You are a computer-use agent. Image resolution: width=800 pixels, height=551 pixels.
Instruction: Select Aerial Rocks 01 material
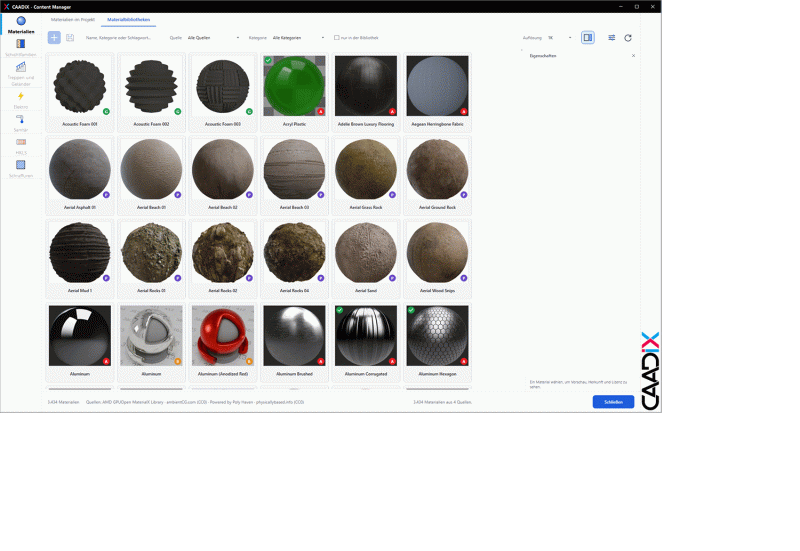[x=152, y=259]
